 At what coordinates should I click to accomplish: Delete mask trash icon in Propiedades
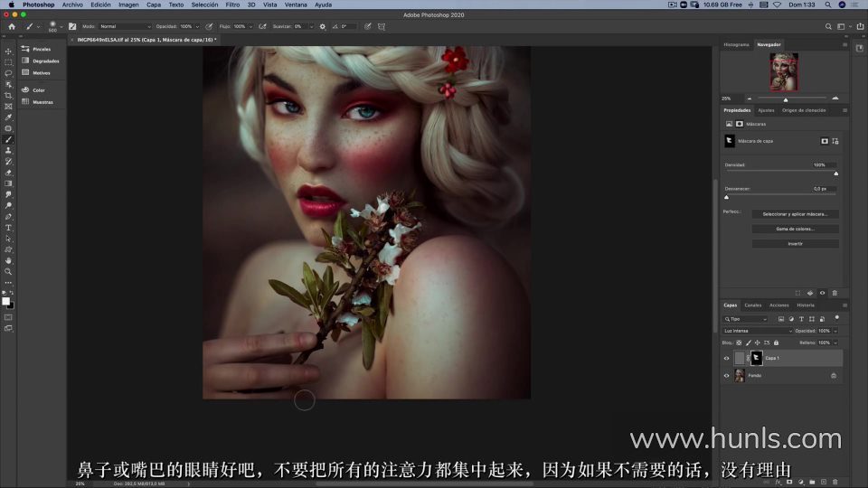coord(835,293)
